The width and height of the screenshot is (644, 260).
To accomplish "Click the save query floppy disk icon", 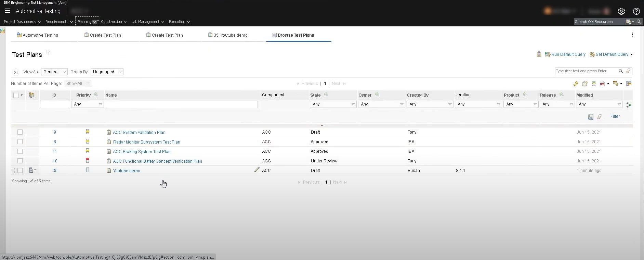I will tap(591, 117).
